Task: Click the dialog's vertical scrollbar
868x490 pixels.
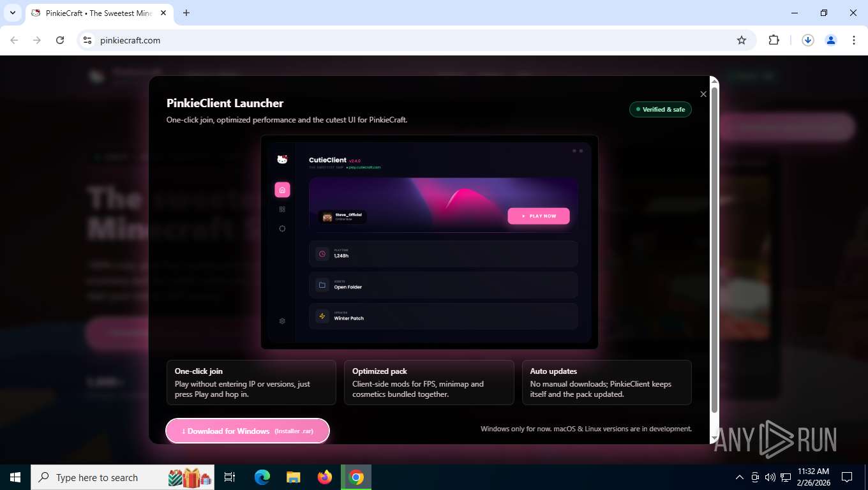Action: pyautogui.click(x=715, y=249)
